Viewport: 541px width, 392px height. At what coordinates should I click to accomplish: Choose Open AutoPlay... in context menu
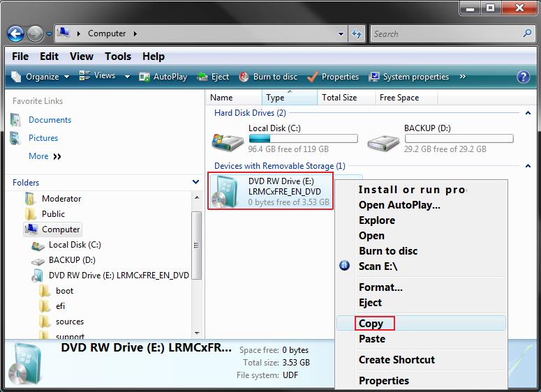click(421, 205)
